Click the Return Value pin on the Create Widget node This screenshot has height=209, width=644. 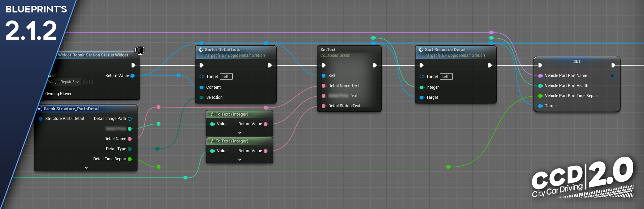click(x=132, y=76)
